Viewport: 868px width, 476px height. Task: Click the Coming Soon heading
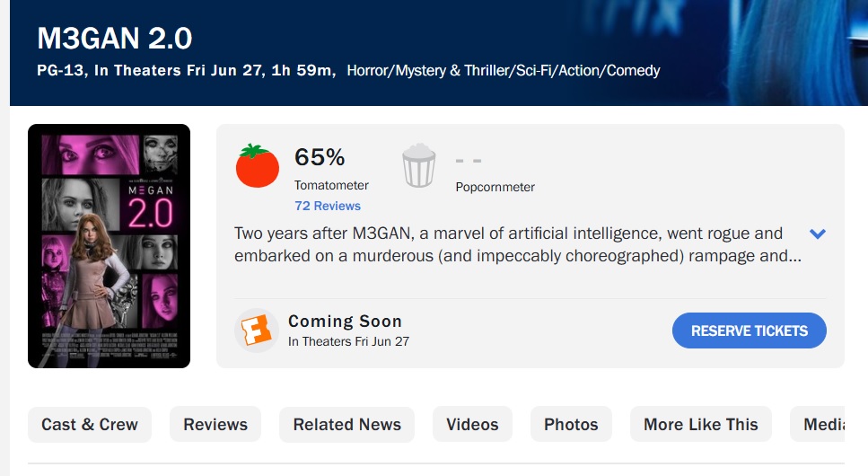345,322
